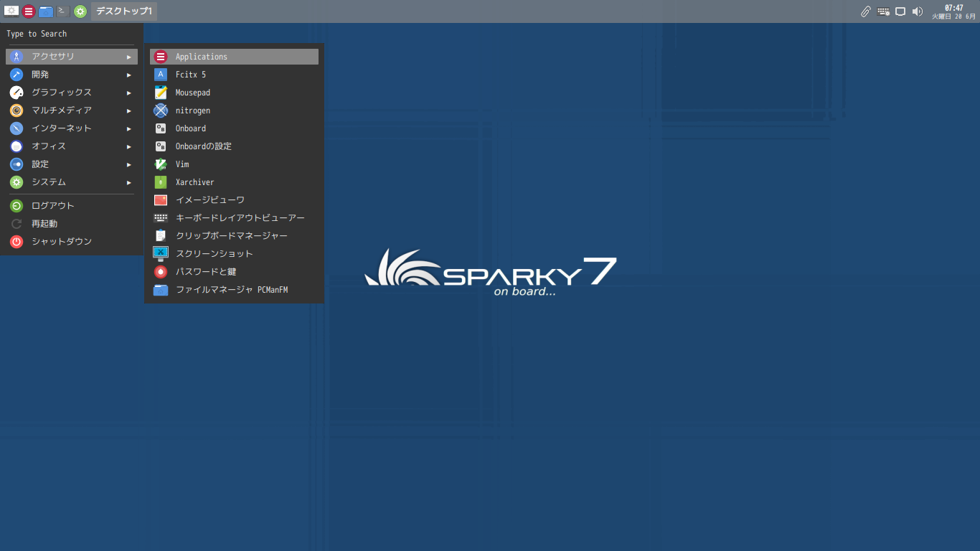Click the パスワードと鍵 icon

tap(161, 272)
